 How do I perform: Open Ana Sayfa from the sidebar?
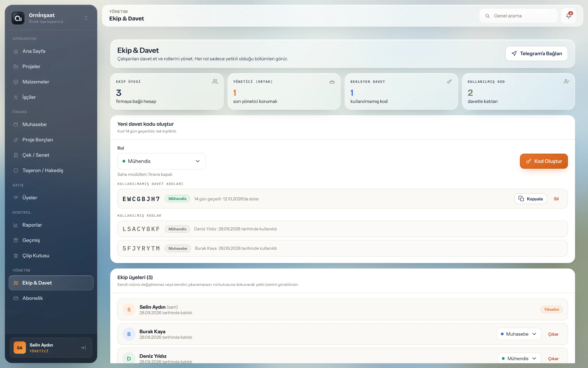51,51
